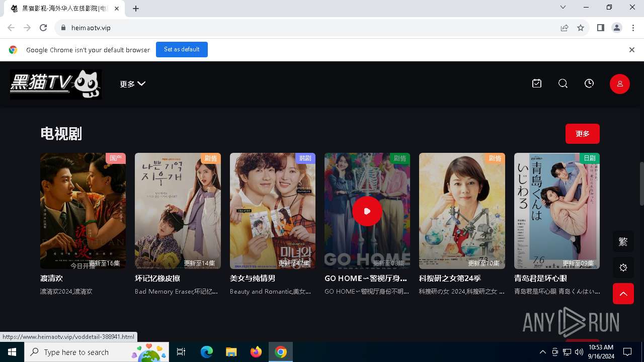
Task: Click 更新至47集 badge on 美女与纯情男
Action: (294, 263)
